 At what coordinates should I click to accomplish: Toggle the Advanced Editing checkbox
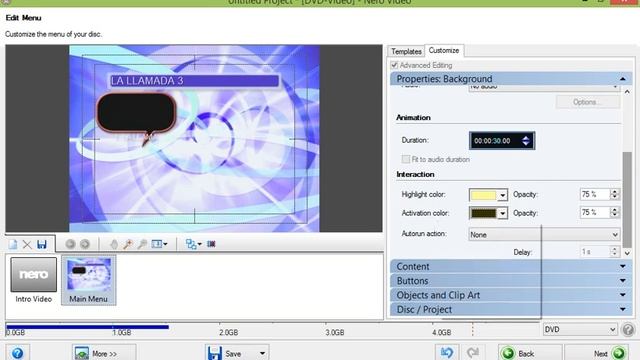394,65
